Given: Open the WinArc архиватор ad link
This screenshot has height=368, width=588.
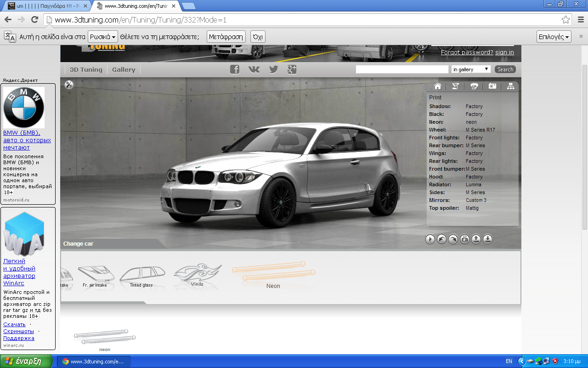Looking at the screenshot, I should [19, 272].
